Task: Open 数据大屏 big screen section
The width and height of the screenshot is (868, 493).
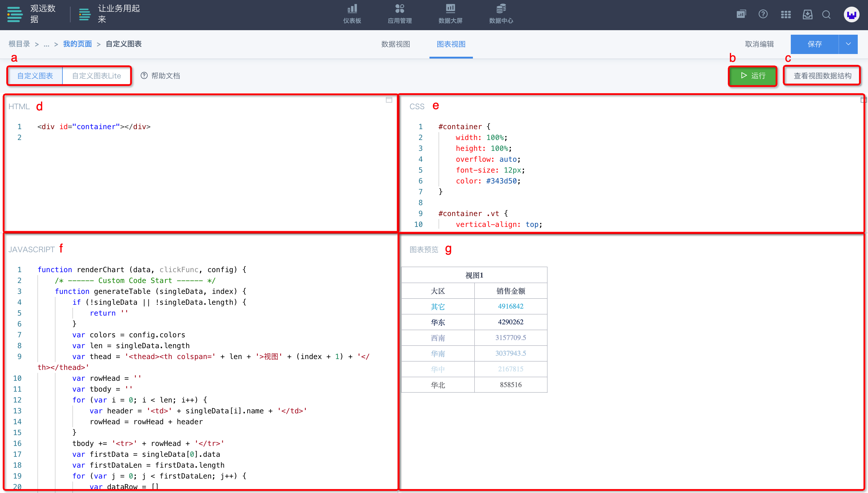Action: pos(450,14)
